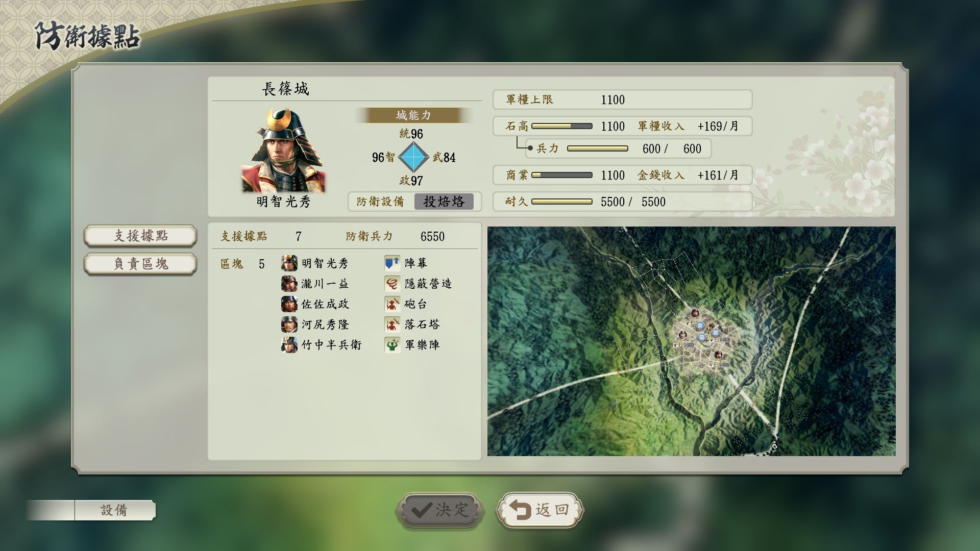Open the 負責區塊 side tab
The width and height of the screenshot is (980, 551).
click(x=140, y=264)
